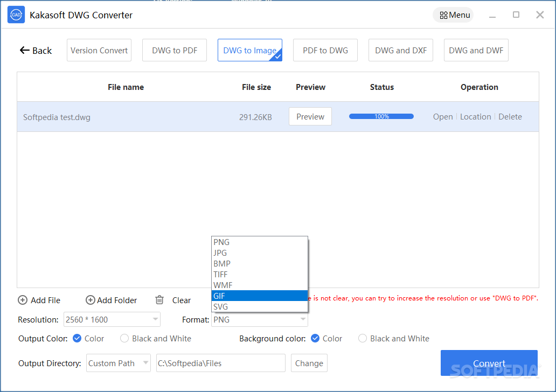Screen dimensions: 556x392
Task: Click the Add File plus icon
Action: click(x=23, y=300)
